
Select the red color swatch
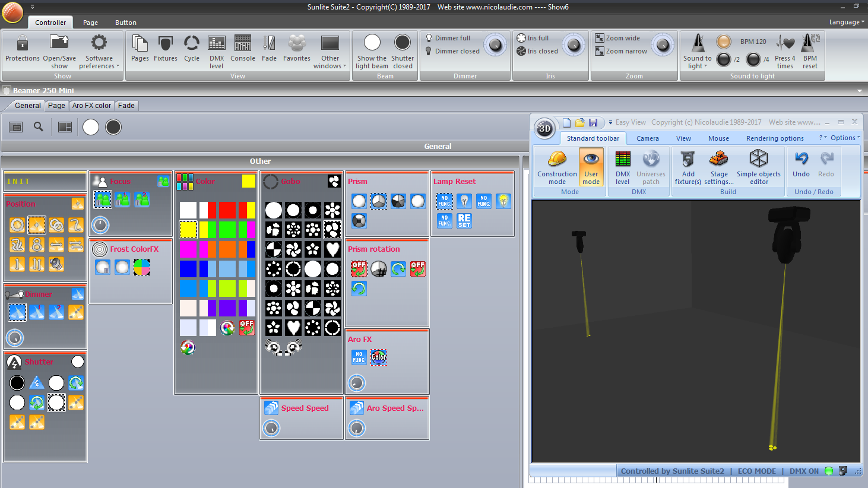pos(227,210)
